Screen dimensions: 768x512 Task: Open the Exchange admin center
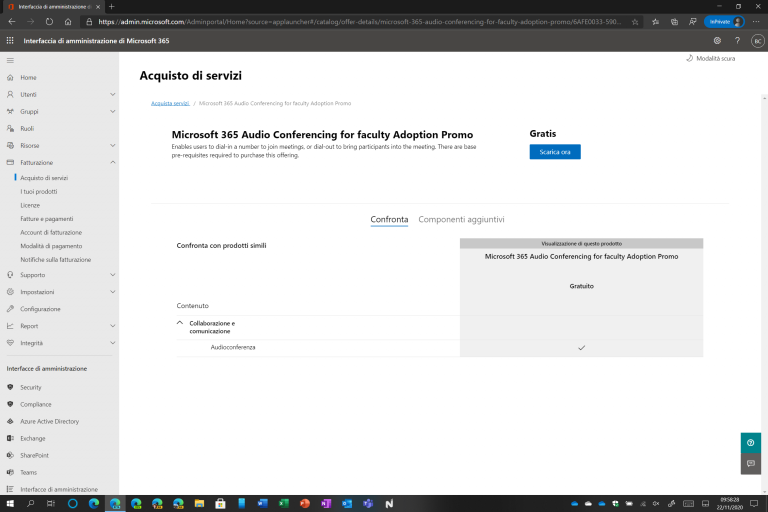(33, 439)
